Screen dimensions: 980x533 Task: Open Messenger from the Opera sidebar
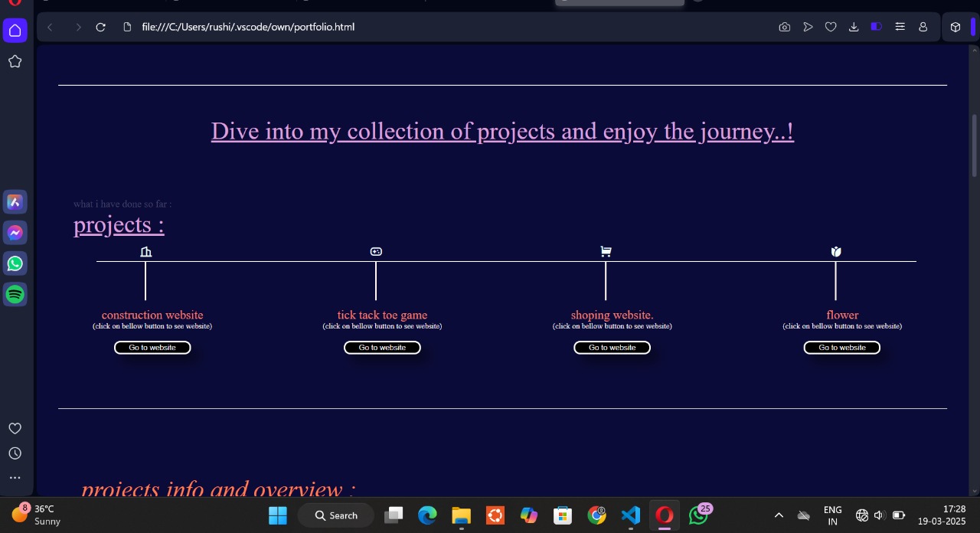pyautogui.click(x=15, y=233)
